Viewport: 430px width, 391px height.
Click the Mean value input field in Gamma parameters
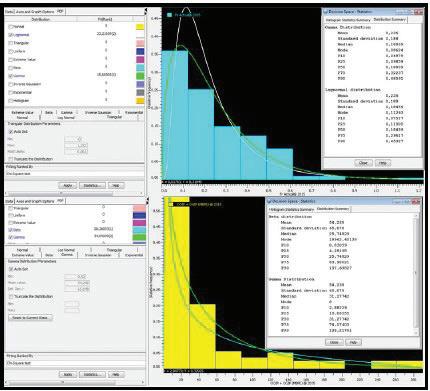77,283
